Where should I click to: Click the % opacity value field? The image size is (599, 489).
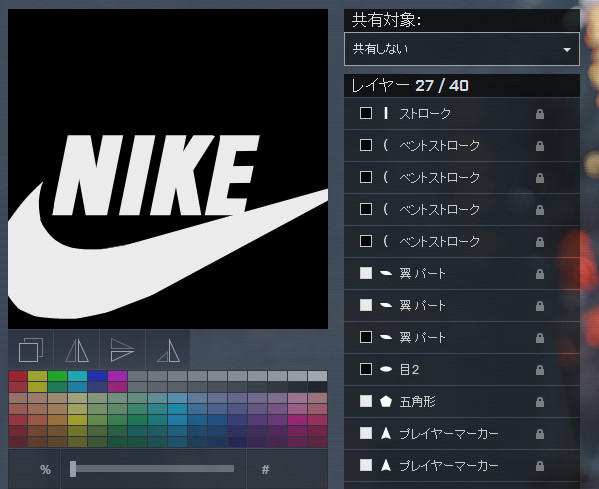pos(34,470)
